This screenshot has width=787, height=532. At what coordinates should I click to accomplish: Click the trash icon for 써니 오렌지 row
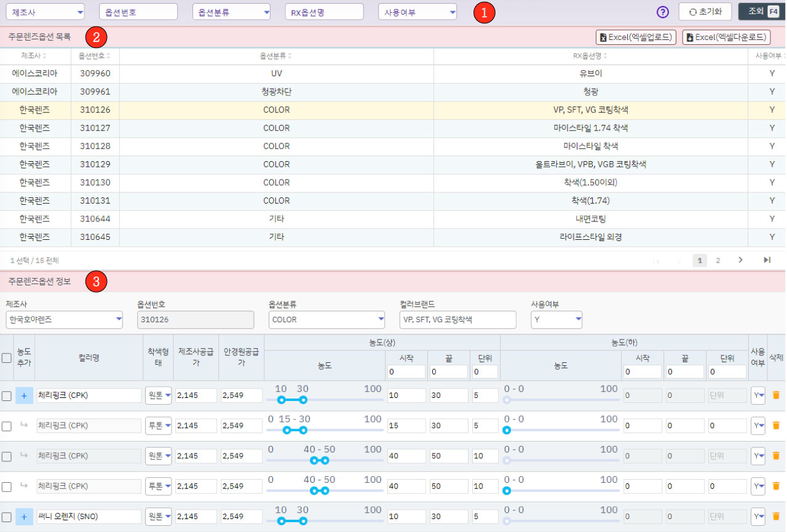point(775,517)
